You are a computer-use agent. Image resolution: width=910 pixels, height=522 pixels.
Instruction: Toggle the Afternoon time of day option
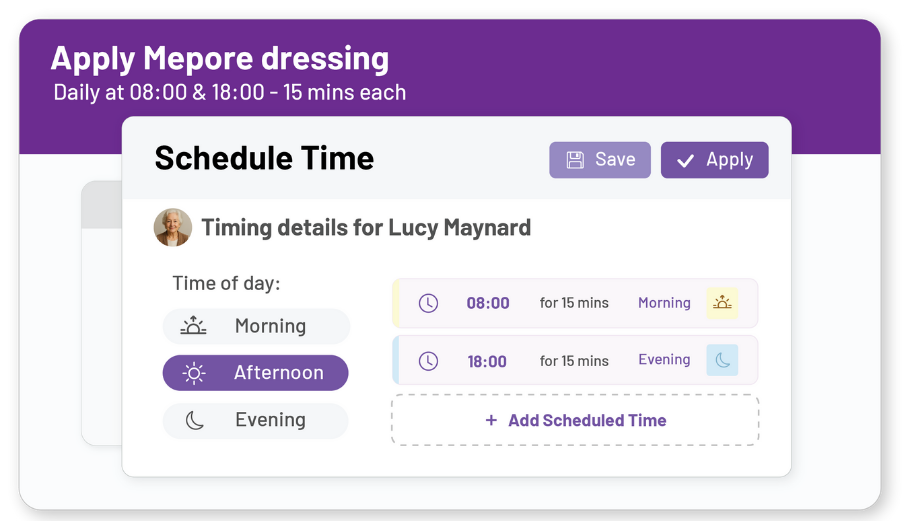point(255,373)
